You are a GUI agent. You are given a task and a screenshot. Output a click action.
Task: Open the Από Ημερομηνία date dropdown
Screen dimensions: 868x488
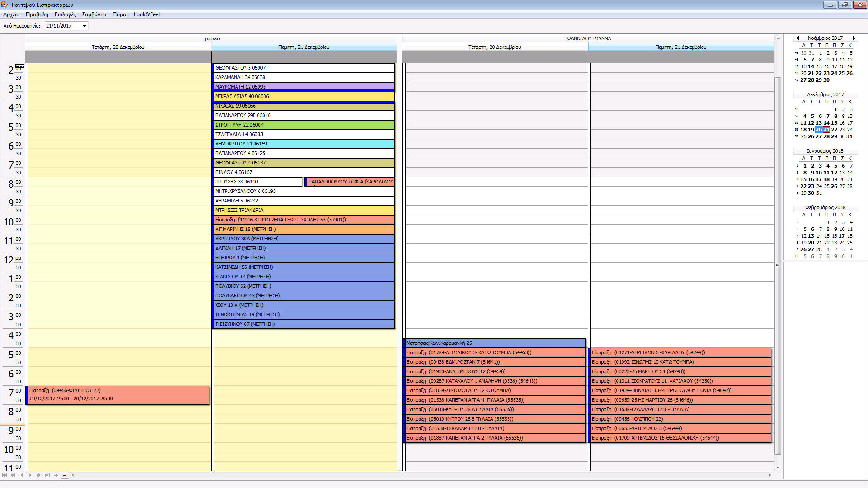pos(85,26)
